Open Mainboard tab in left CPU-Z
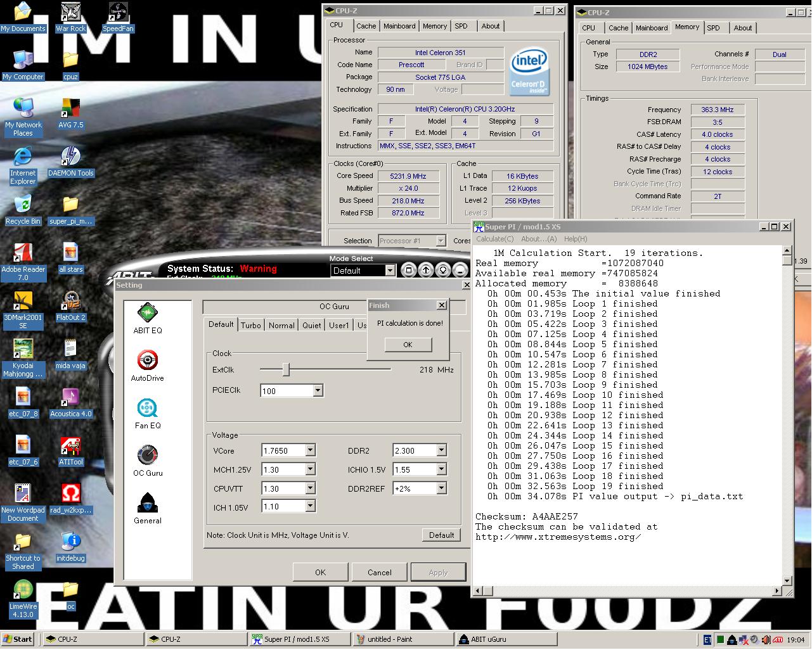The width and height of the screenshot is (812, 650). pyautogui.click(x=399, y=26)
